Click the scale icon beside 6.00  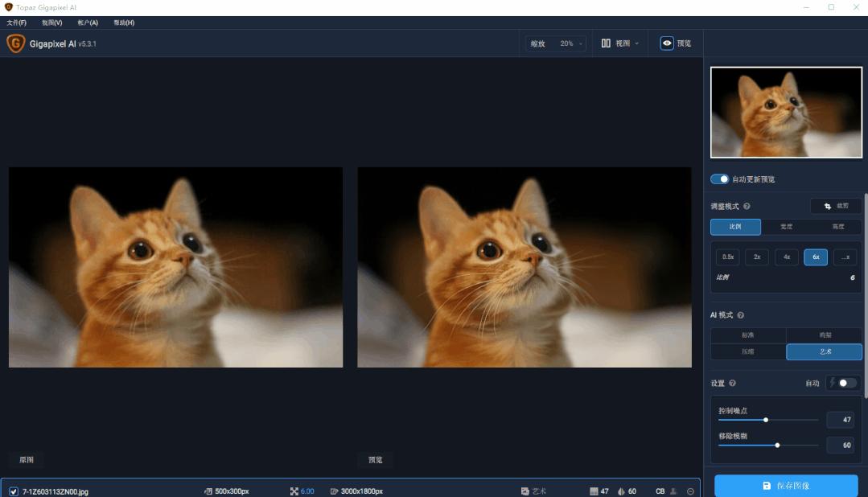(x=294, y=491)
